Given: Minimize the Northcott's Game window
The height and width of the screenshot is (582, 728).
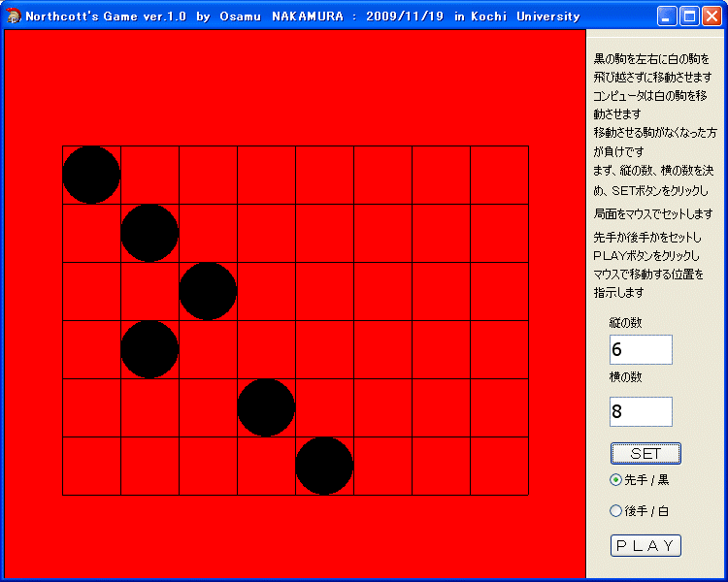Looking at the screenshot, I should (667, 16).
